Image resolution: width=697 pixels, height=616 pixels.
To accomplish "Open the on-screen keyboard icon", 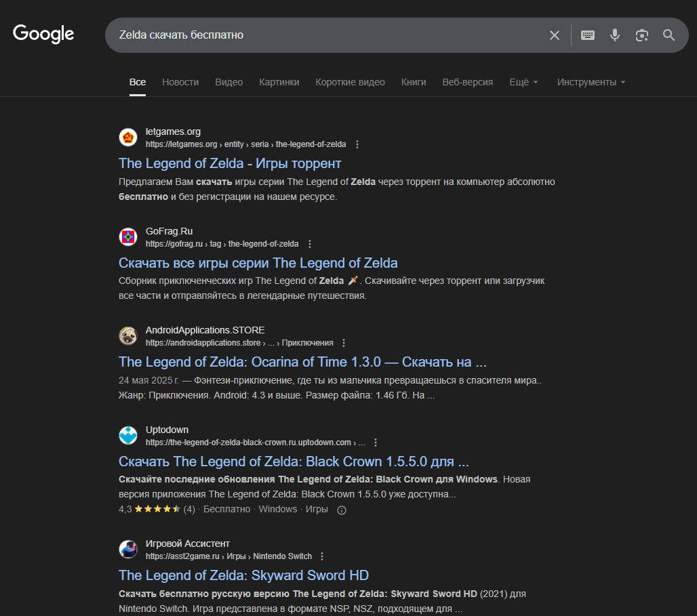I will (588, 35).
